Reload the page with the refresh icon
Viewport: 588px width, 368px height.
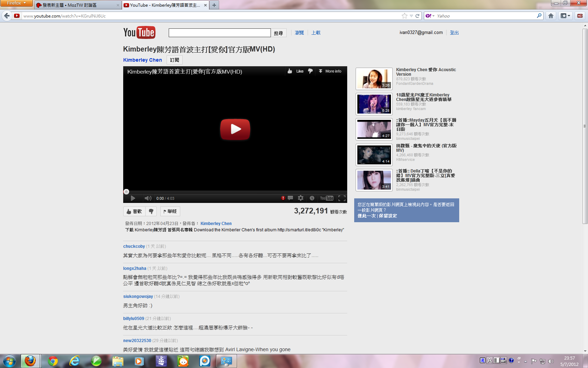point(417,16)
